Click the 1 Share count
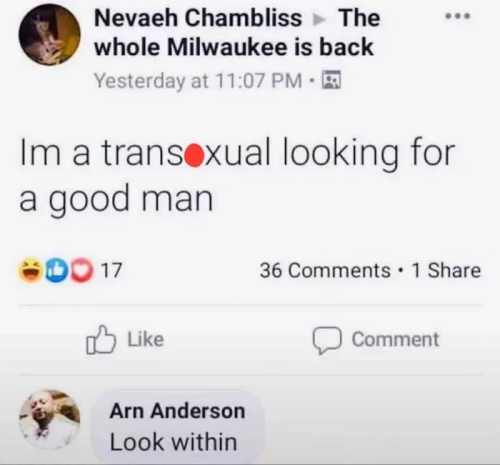The width and height of the screenshot is (500, 465). point(446,270)
